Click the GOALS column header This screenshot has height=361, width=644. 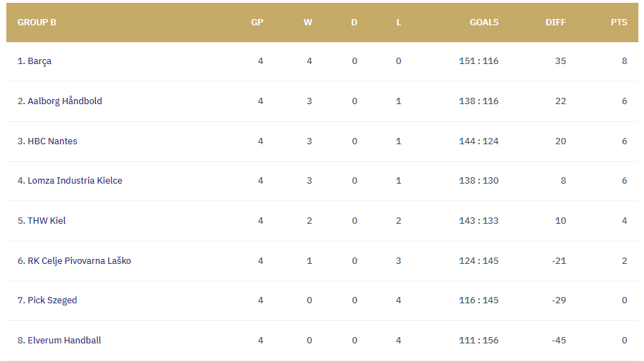pos(484,23)
